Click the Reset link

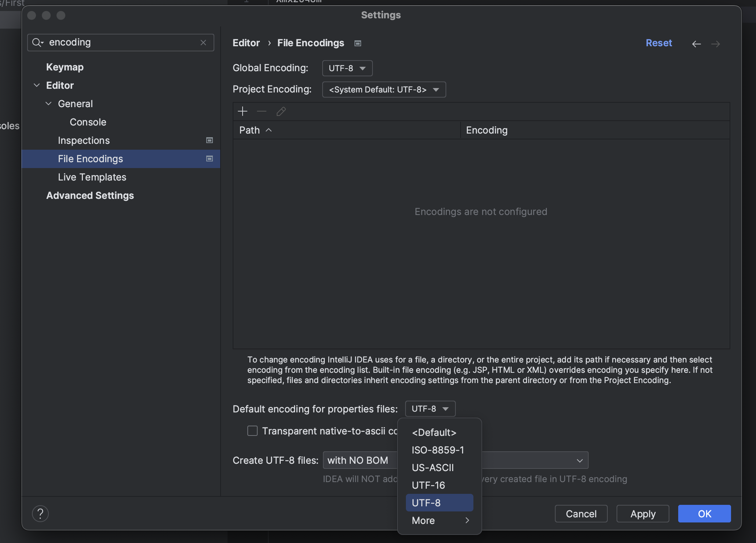[x=659, y=43]
